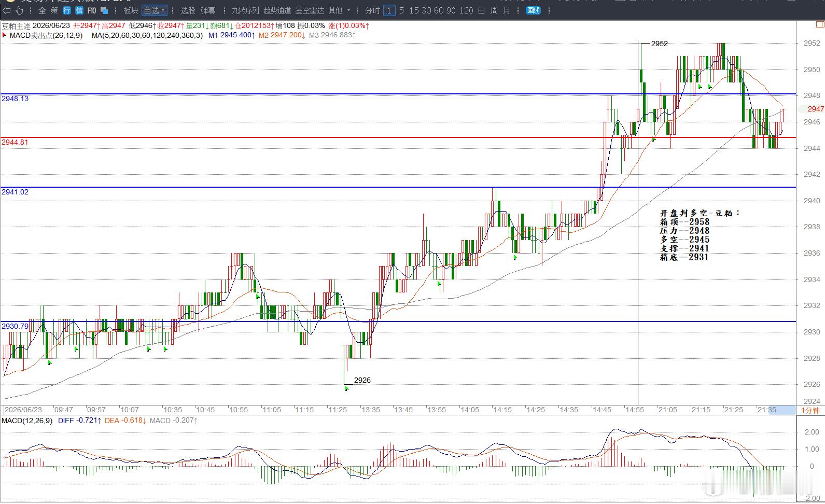Toggle the side panel icon top-right

click(819, 24)
